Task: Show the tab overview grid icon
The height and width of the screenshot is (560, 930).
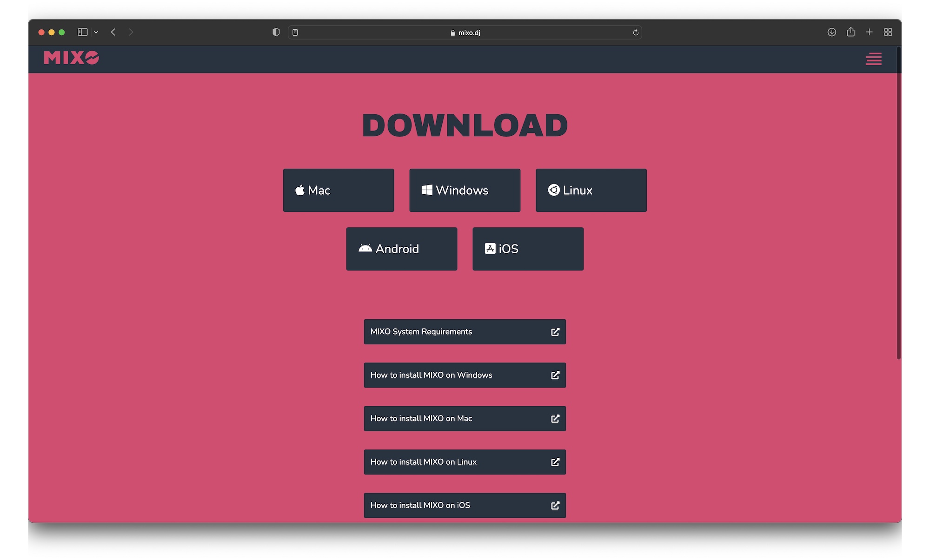Action: point(888,32)
